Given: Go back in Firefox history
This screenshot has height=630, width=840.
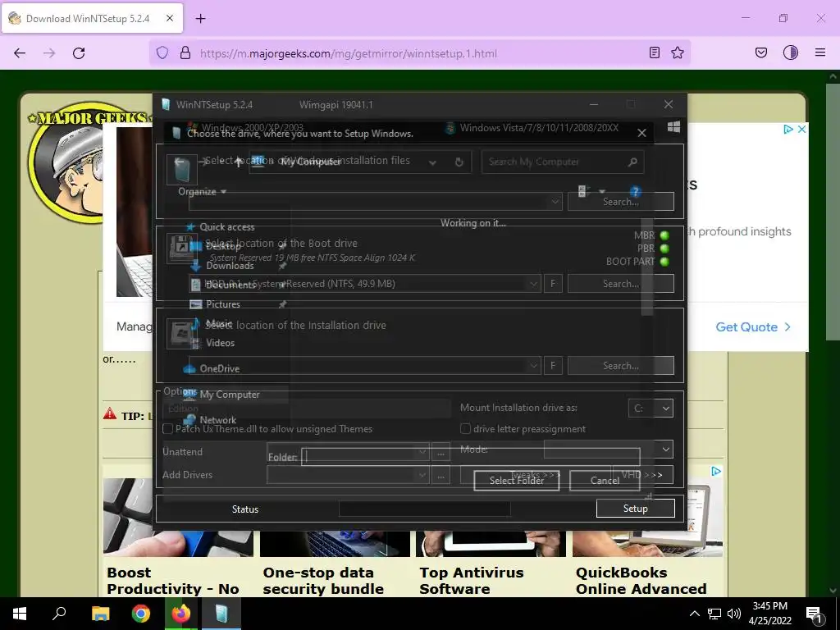Looking at the screenshot, I should tap(20, 53).
